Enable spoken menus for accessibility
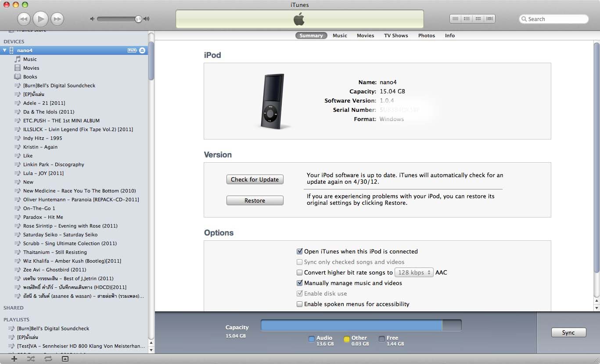Image resolution: width=600 pixels, height=364 pixels. coord(300,304)
